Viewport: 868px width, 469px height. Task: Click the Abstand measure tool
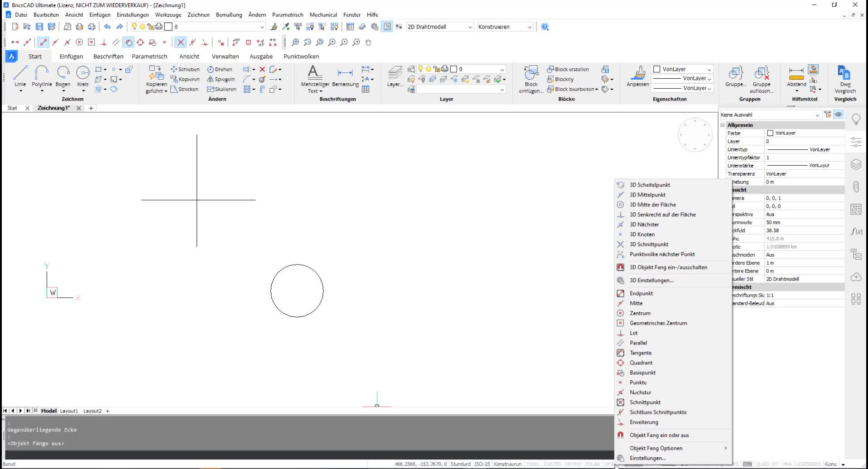pos(796,77)
